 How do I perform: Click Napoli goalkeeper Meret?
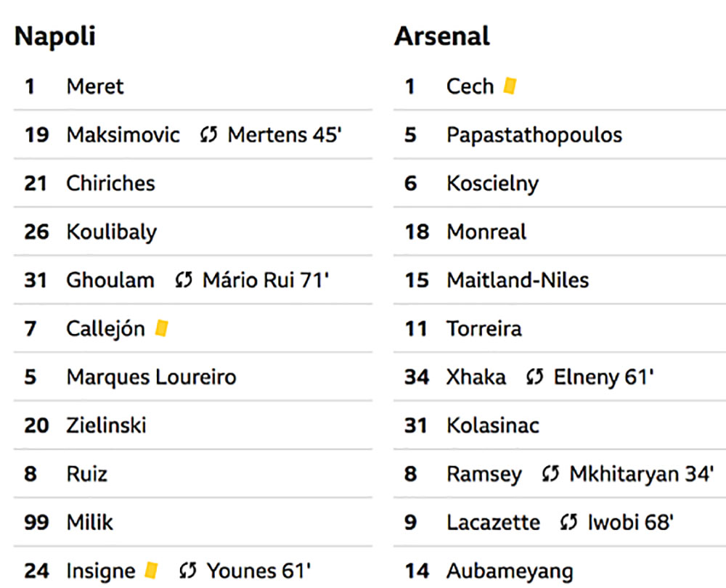pyautogui.click(x=95, y=86)
